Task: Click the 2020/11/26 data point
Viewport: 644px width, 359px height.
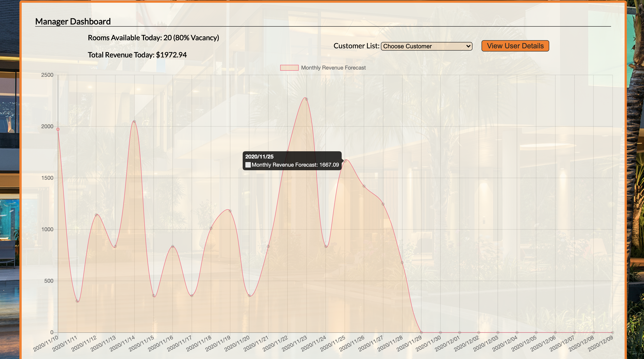Action: [x=364, y=186]
